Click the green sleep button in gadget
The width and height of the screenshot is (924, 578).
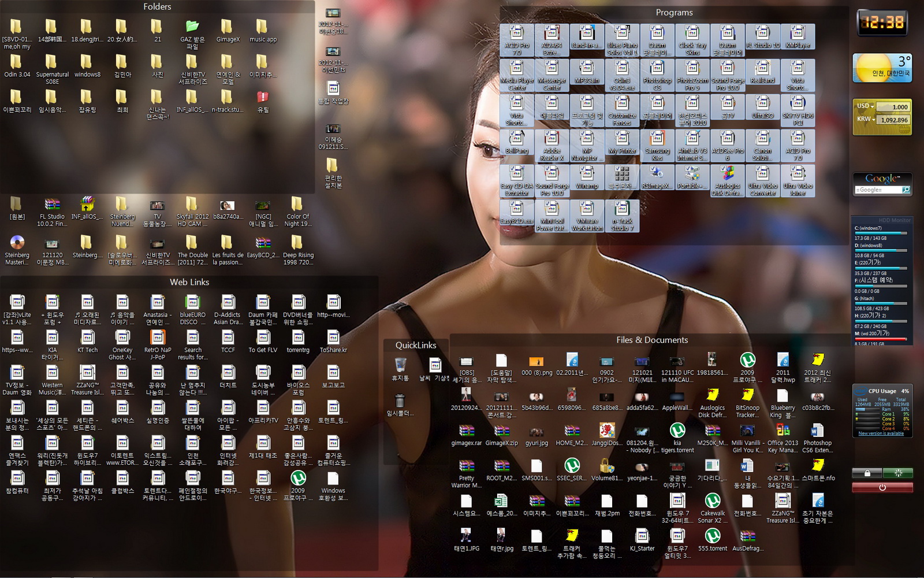[898, 473]
